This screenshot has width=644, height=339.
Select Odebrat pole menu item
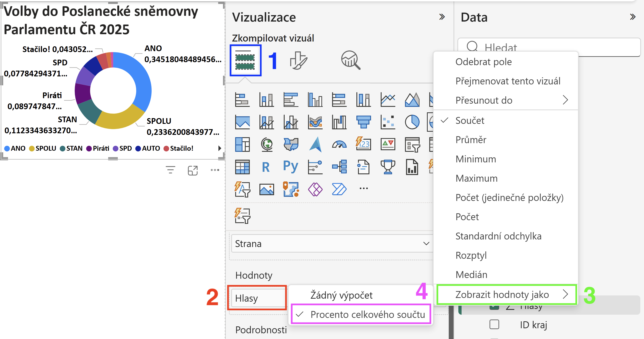[x=506, y=62]
